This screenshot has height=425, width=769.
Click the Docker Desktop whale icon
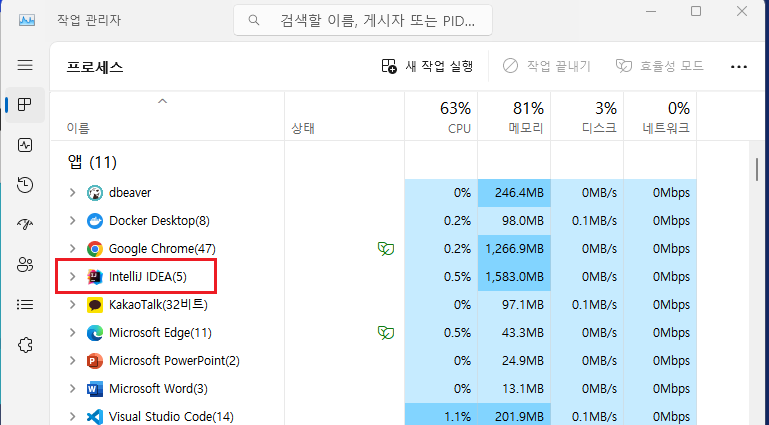95,221
